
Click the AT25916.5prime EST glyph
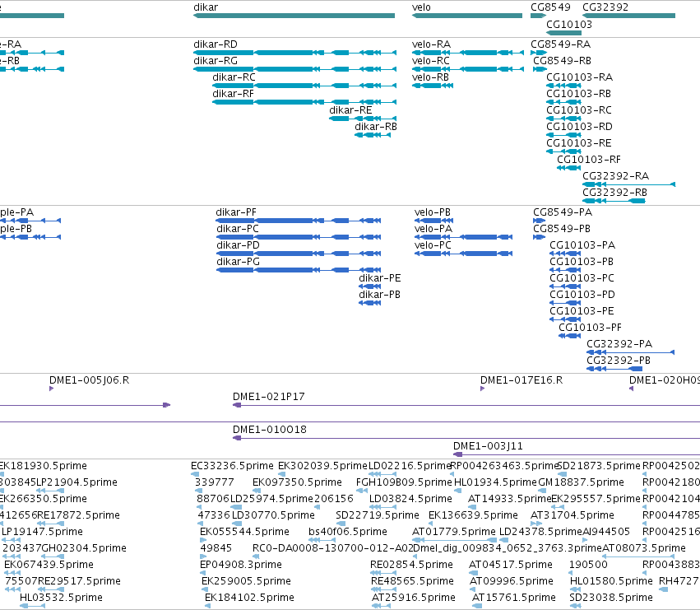pos(381,607)
